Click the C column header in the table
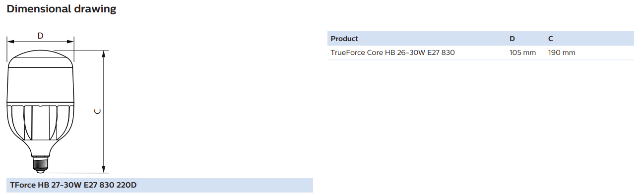Image resolution: width=644 pixels, height=195 pixels. (x=551, y=39)
